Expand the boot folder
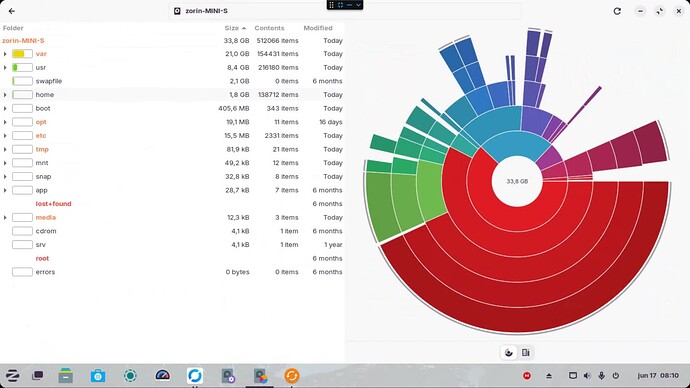 tap(5, 109)
